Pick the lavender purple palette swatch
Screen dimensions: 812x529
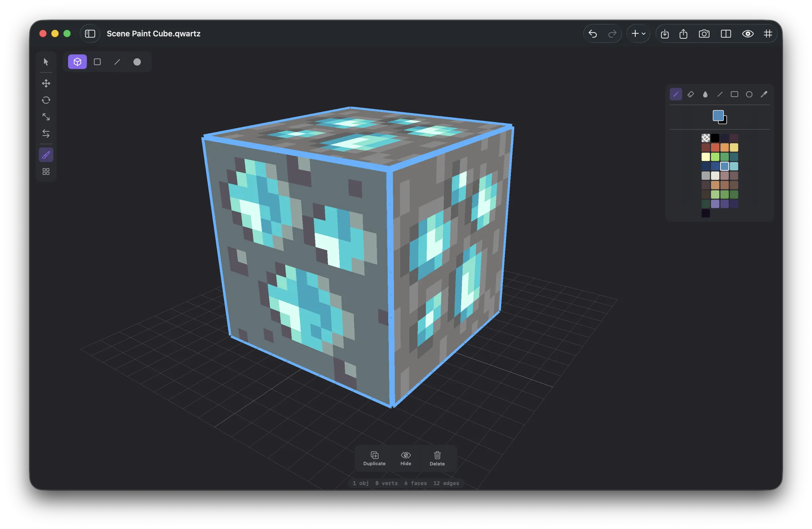coord(715,204)
